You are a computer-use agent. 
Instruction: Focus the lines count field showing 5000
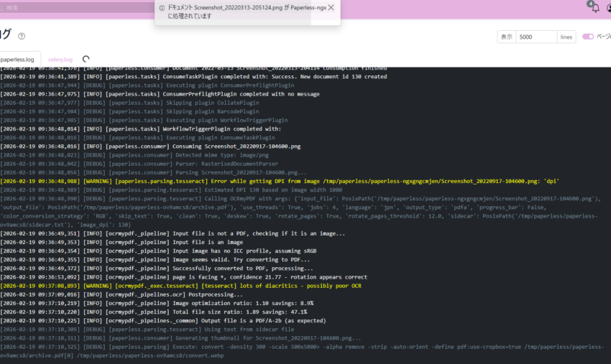pyautogui.click(x=536, y=37)
